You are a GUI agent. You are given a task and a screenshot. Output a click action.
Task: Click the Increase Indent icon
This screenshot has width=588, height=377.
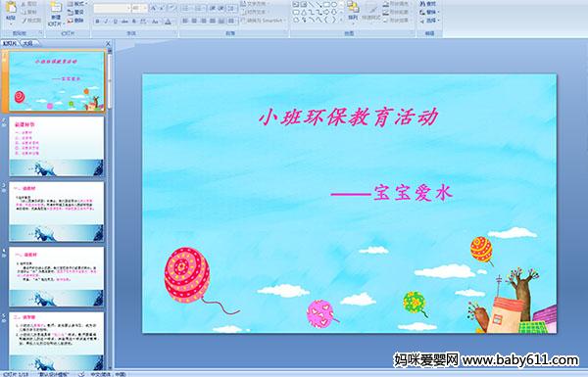(221, 8)
